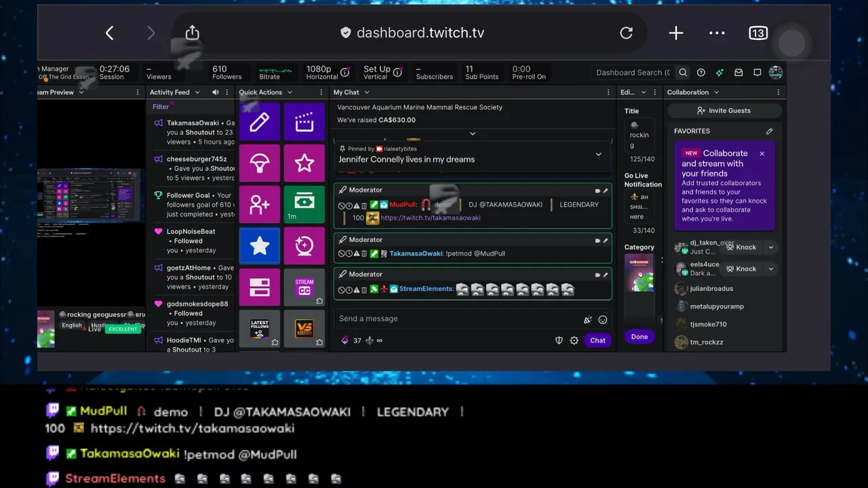Click the Dashboard Search magnifier icon
This screenshot has width=868, height=488.
click(683, 73)
